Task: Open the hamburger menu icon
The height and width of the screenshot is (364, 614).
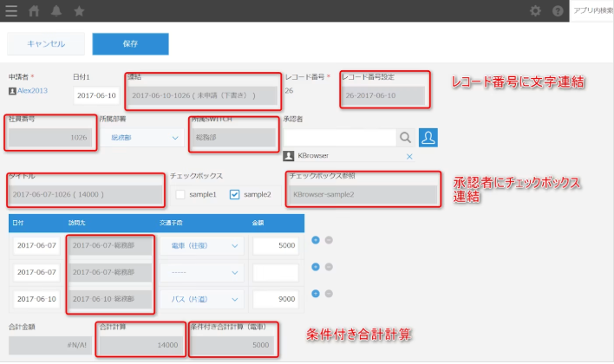Action: 11,10
